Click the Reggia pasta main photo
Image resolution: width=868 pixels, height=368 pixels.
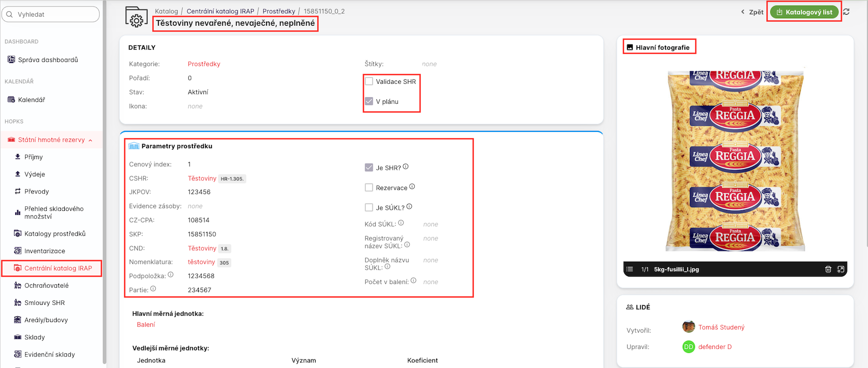pos(735,159)
